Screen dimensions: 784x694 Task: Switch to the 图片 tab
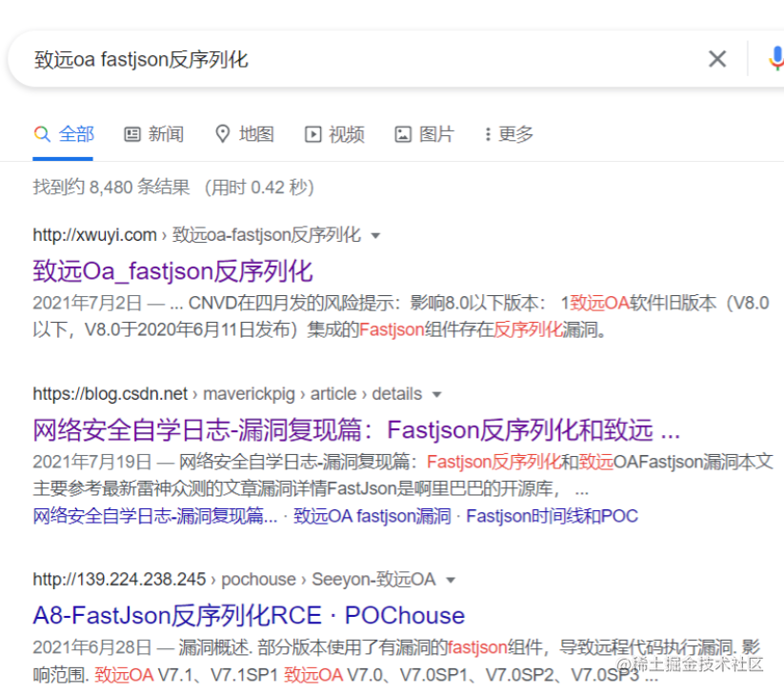(424, 134)
